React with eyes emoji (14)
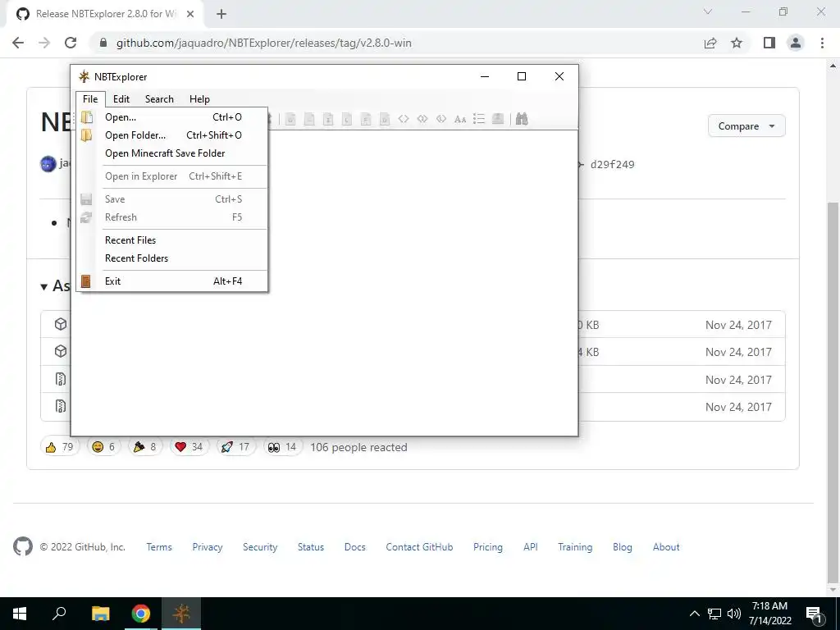Screen dimensions: 840x630 click(x=282, y=447)
